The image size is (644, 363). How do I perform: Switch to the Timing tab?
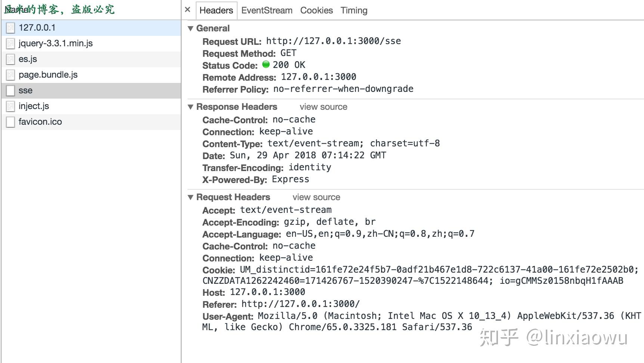click(353, 10)
